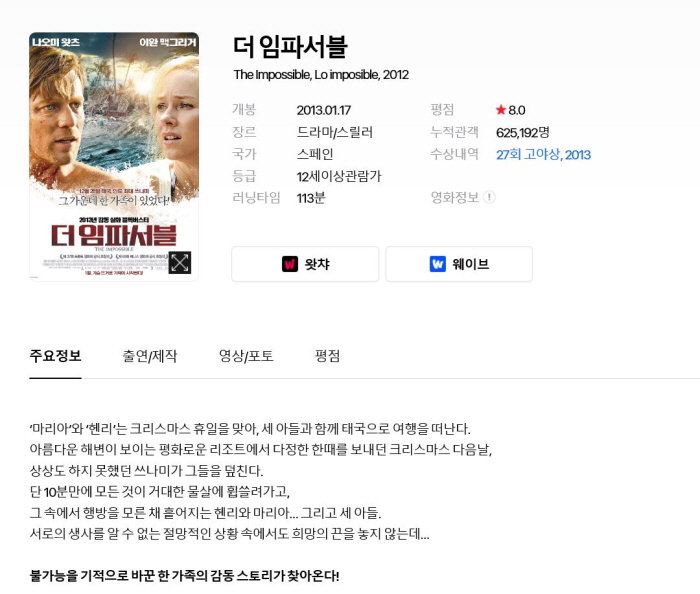Click the red rating star icon

pos(501,110)
